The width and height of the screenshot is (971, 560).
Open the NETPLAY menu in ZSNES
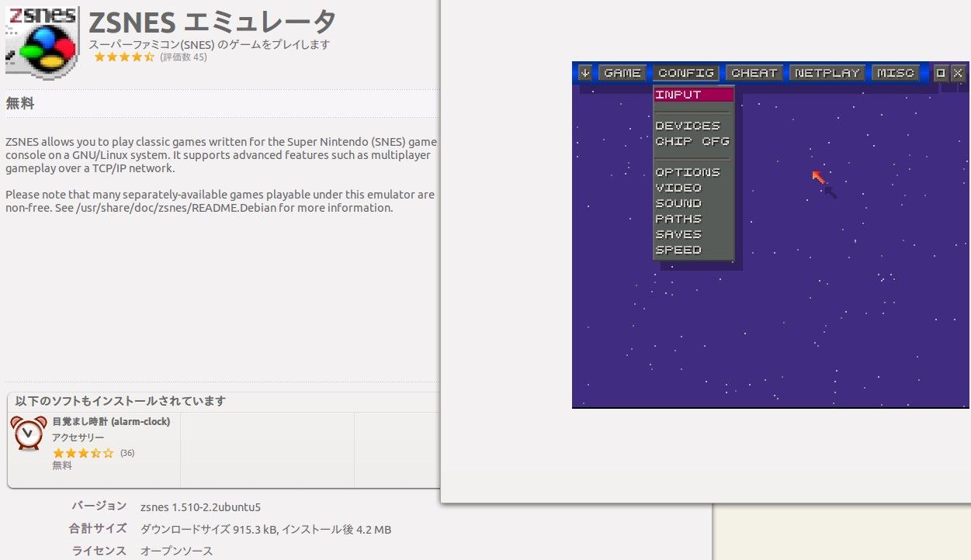click(827, 73)
